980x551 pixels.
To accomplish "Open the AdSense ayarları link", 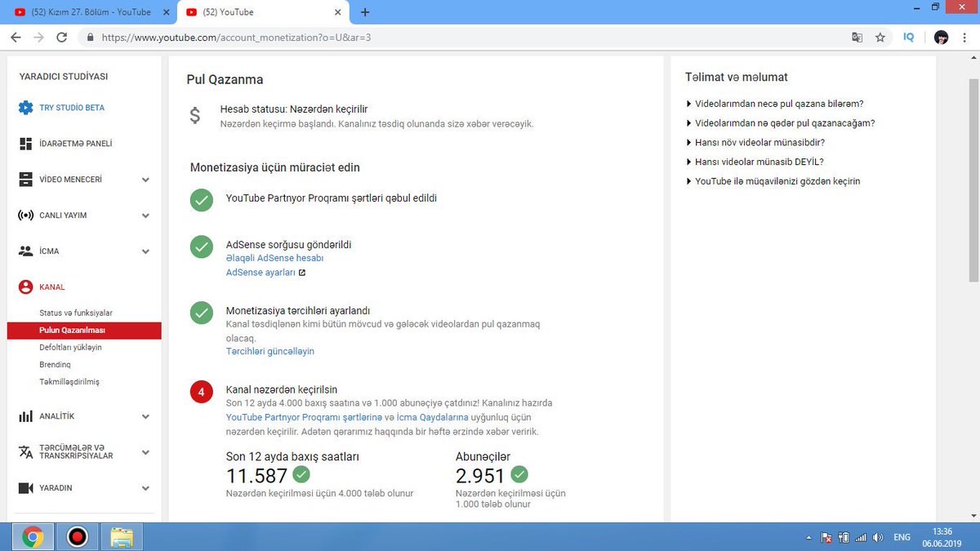I will [x=261, y=273].
